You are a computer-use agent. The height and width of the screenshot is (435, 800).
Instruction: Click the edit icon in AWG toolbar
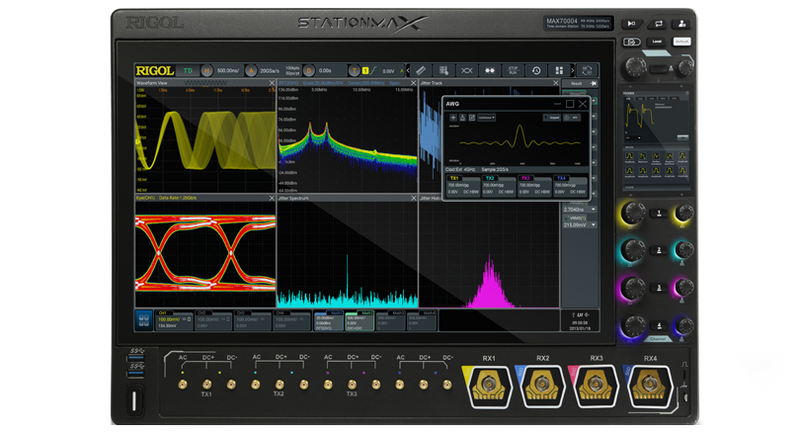tap(472, 118)
